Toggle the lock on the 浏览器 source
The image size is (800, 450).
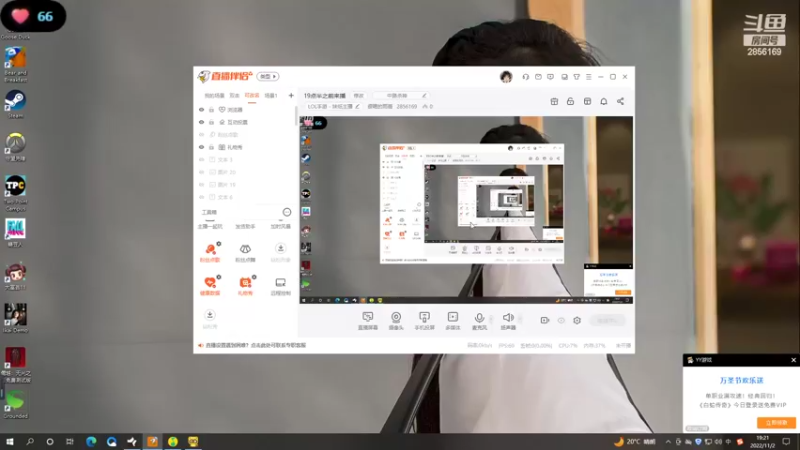(x=211, y=110)
